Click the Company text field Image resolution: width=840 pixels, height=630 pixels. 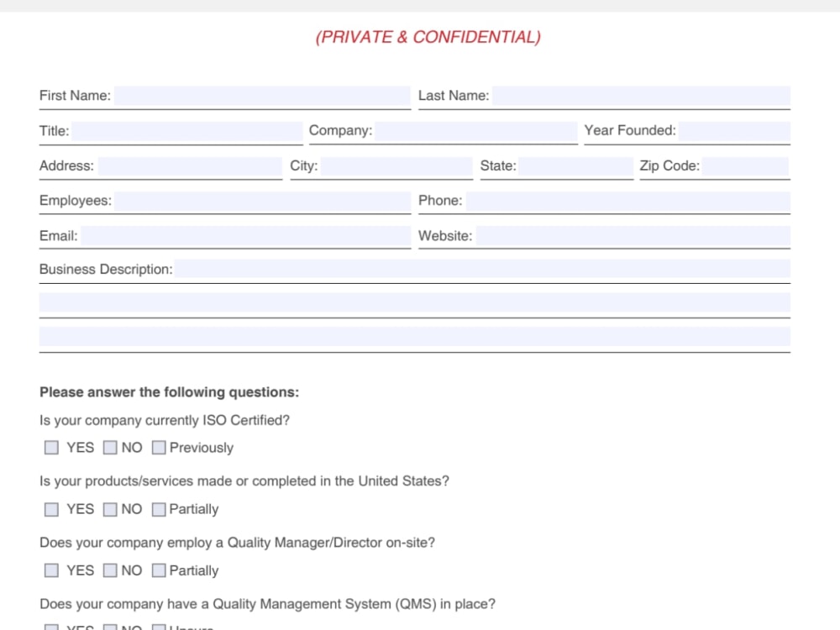476,131
